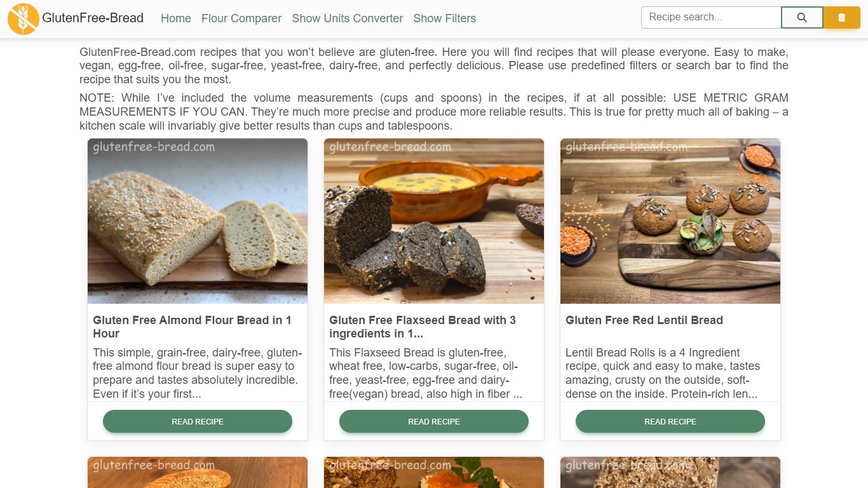
Task: Click the magnifying glass search icon
Action: pyautogui.click(x=802, y=18)
